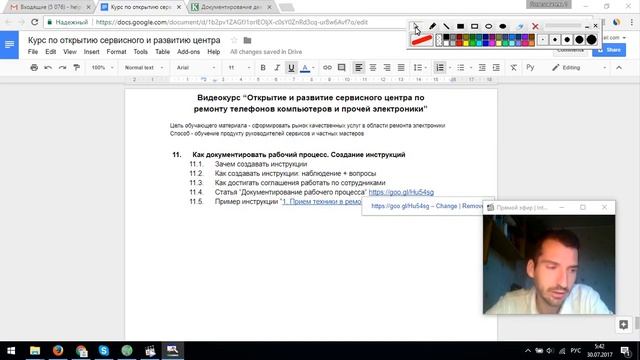Image resolution: width=640 pixels, height=360 pixels.
Task: Pick the black color swatch
Action: point(446,37)
